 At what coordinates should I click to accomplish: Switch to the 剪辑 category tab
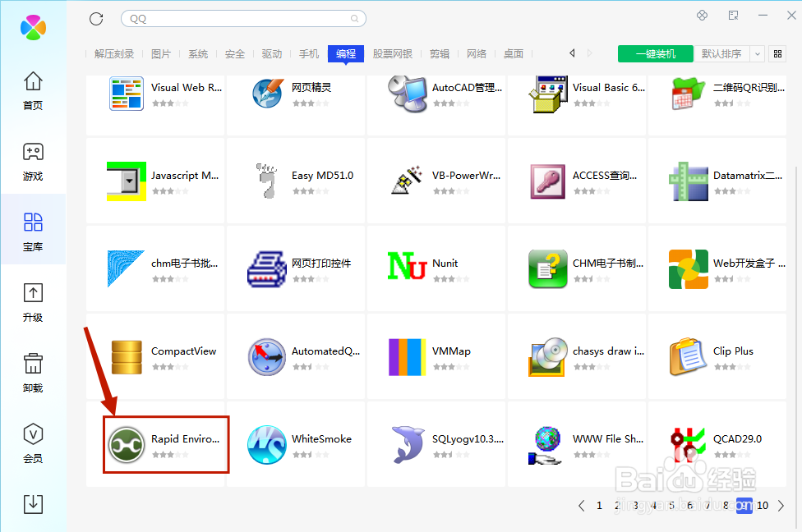(440, 53)
